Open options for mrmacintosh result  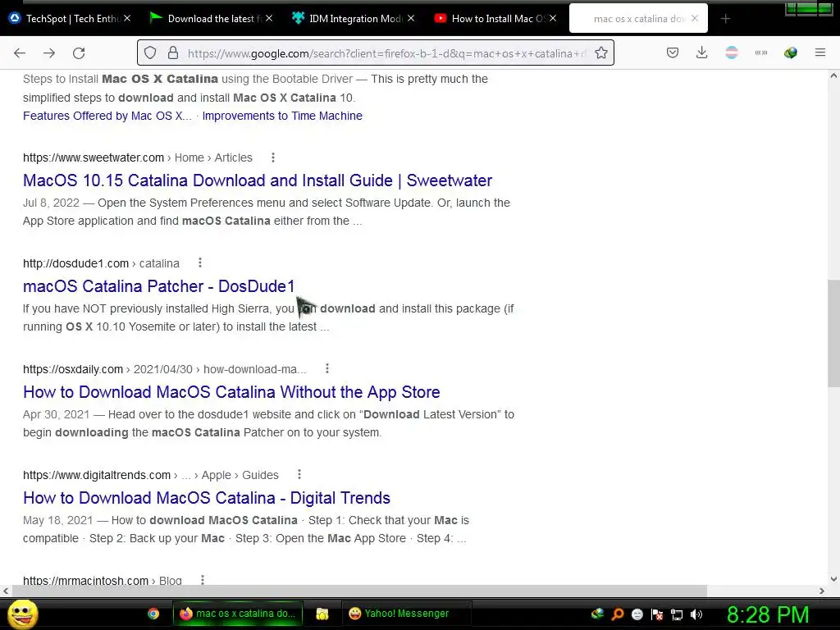(202, 580)
